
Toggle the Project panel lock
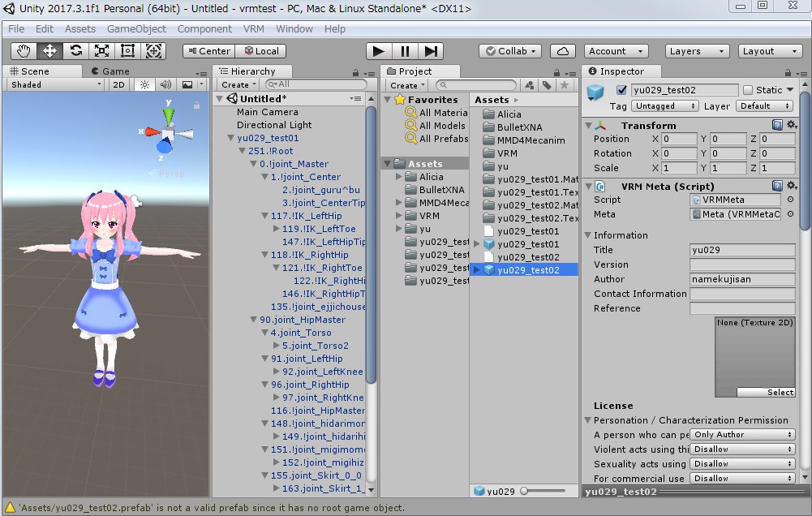point(556,72)
